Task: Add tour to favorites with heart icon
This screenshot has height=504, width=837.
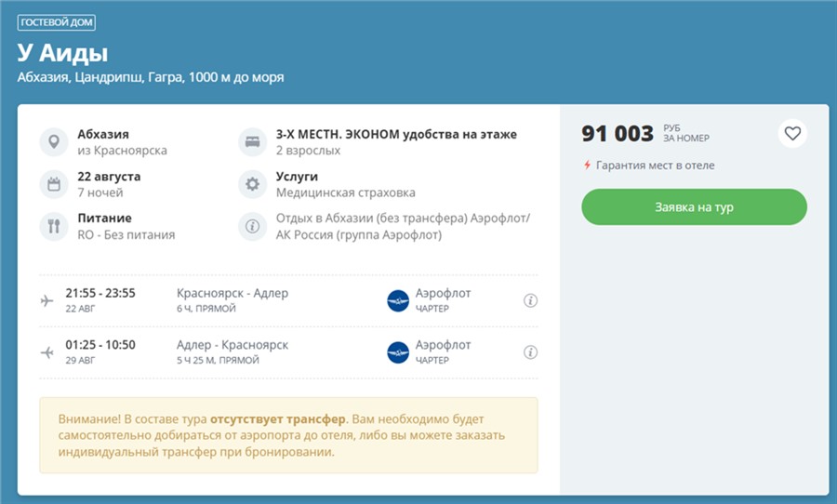Action: (792, 134)
